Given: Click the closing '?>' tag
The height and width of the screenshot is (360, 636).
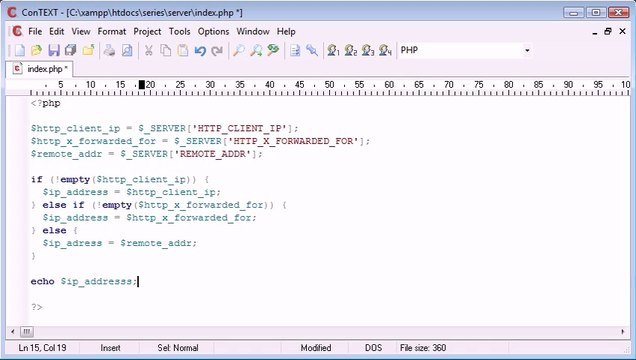Looking at the screenshot, I should tap(37, 307).
